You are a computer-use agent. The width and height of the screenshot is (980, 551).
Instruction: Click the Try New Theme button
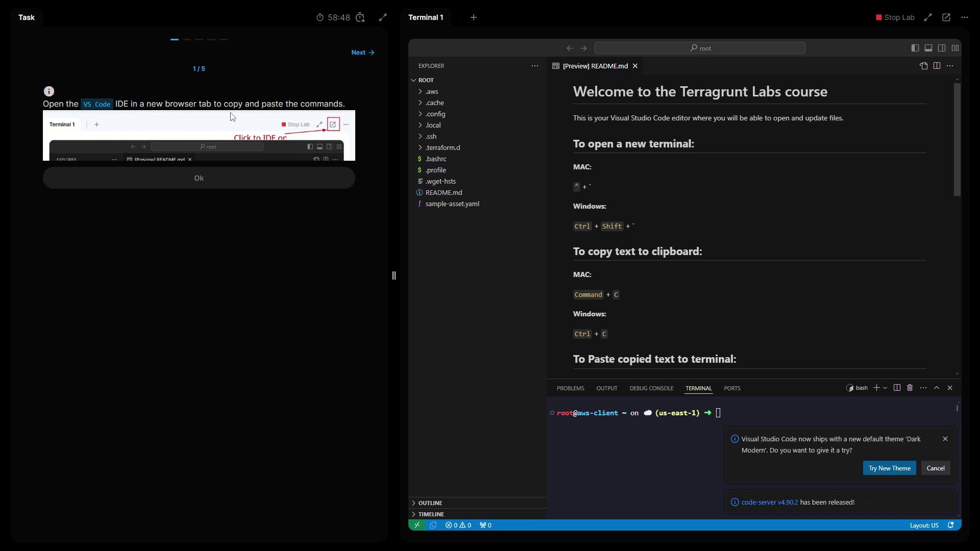[889, 468]
